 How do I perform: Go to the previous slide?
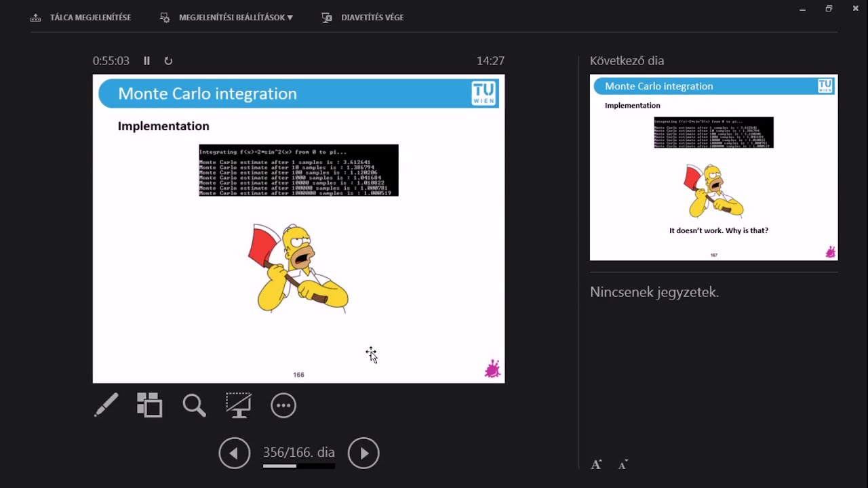235,453
